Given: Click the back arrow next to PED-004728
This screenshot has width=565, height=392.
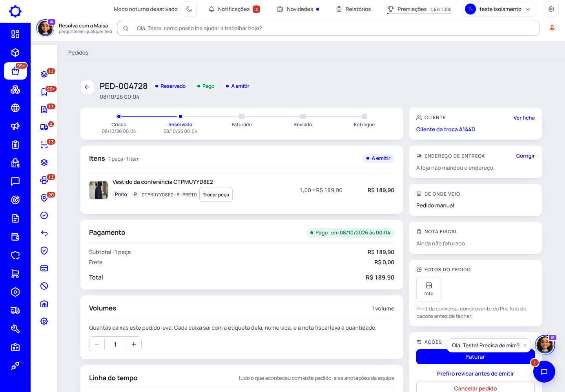Looking at the screenshot, I should click(87, 87).
